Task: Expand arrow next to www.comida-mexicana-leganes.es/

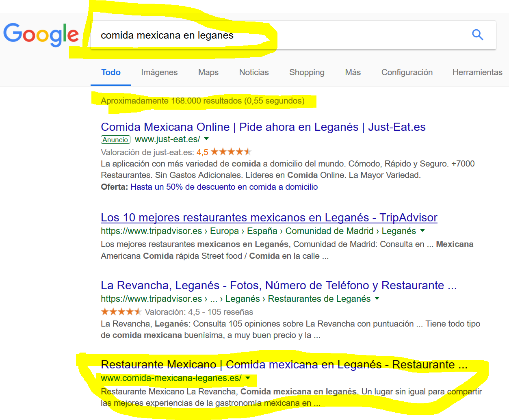Action: [248, 378]
